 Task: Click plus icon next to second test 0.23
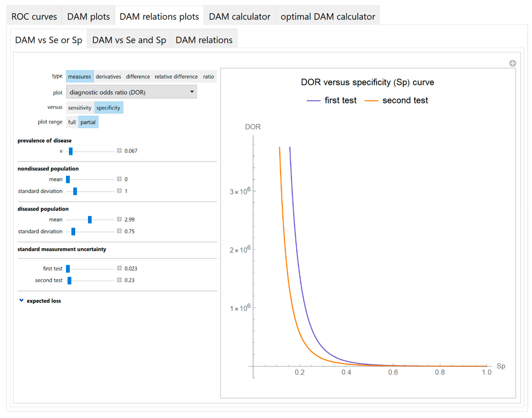[x=119, y=280]
